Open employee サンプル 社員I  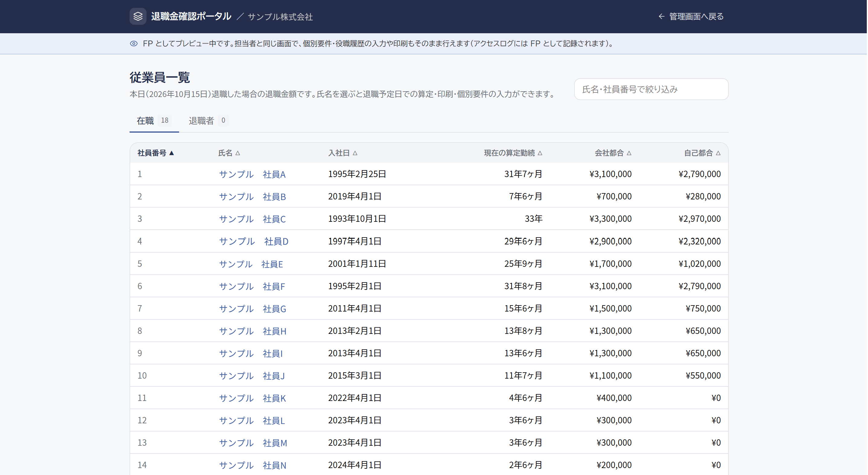(x=251, y=353)
